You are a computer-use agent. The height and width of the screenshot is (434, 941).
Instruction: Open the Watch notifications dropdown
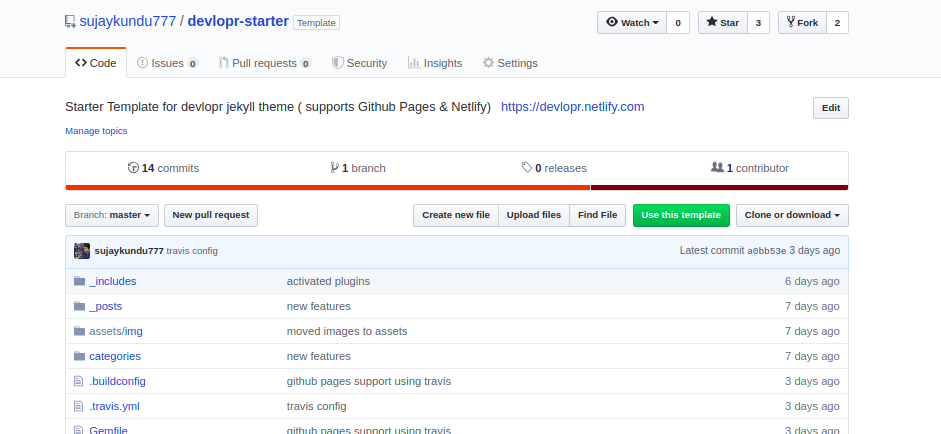click(x=633, y=22)
